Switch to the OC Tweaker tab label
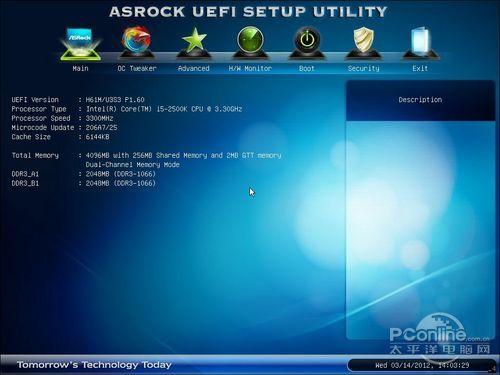 137,68
